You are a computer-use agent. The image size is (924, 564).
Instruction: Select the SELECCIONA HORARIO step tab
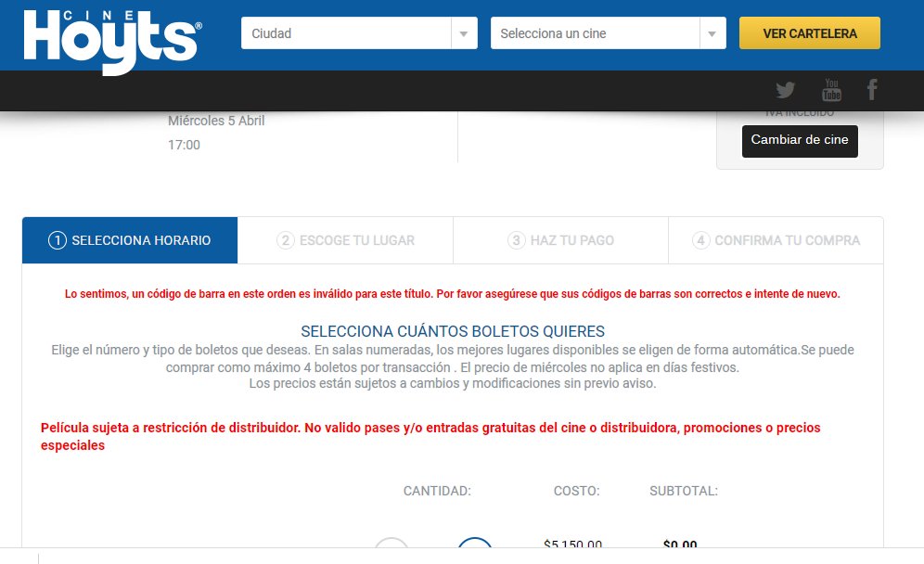130,240
